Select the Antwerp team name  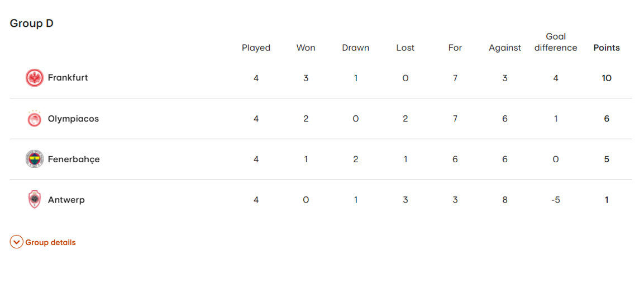coord(66,200)
